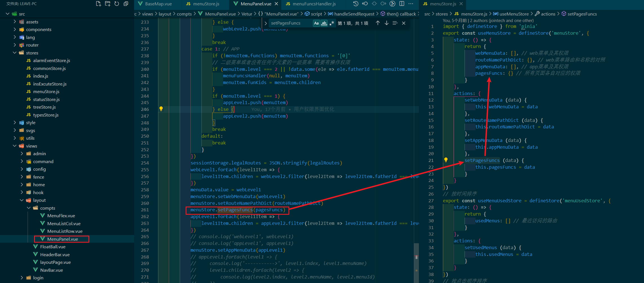Open the editor more actions menu
The width and height of the screenshot is (644, 283).
tap(411, 4)
